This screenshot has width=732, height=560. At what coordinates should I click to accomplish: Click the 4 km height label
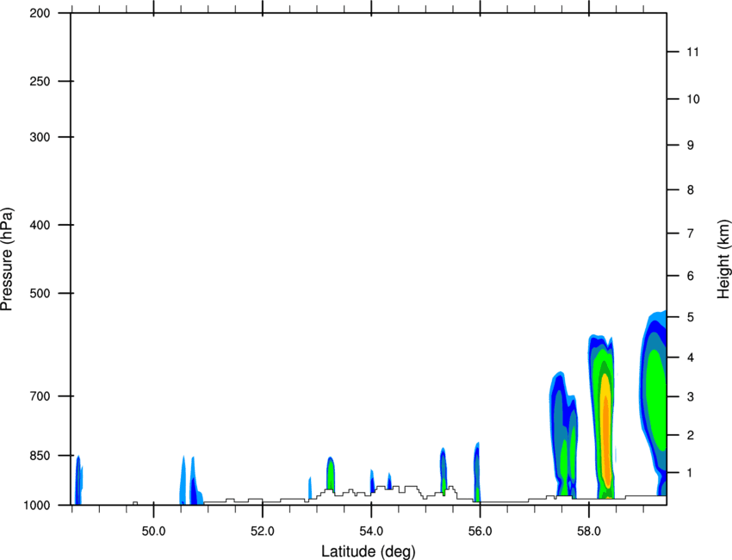click(691, 358)
